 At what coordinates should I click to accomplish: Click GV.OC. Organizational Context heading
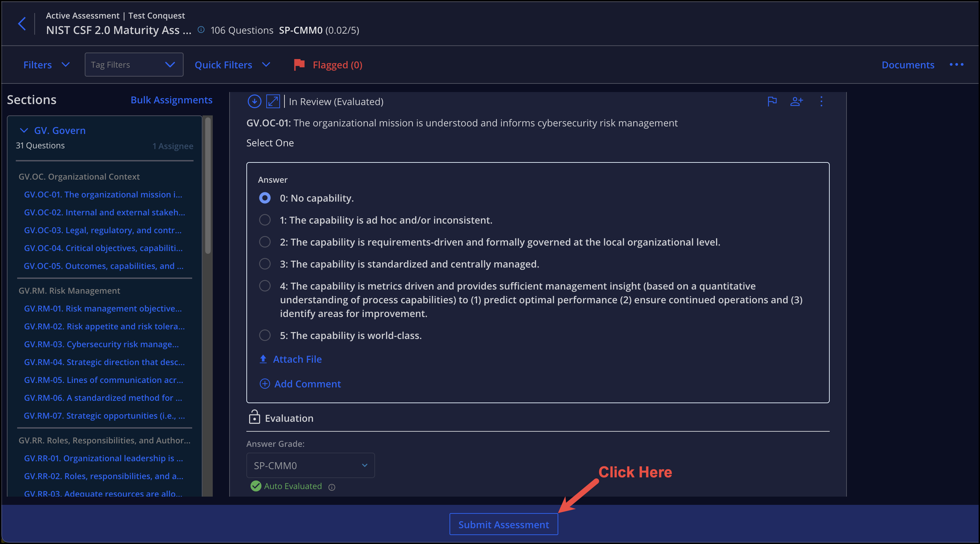coord(79,177)
